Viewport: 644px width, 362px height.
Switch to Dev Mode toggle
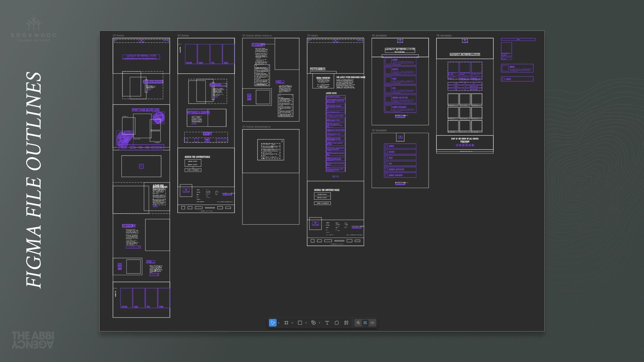tap(372, 323)
